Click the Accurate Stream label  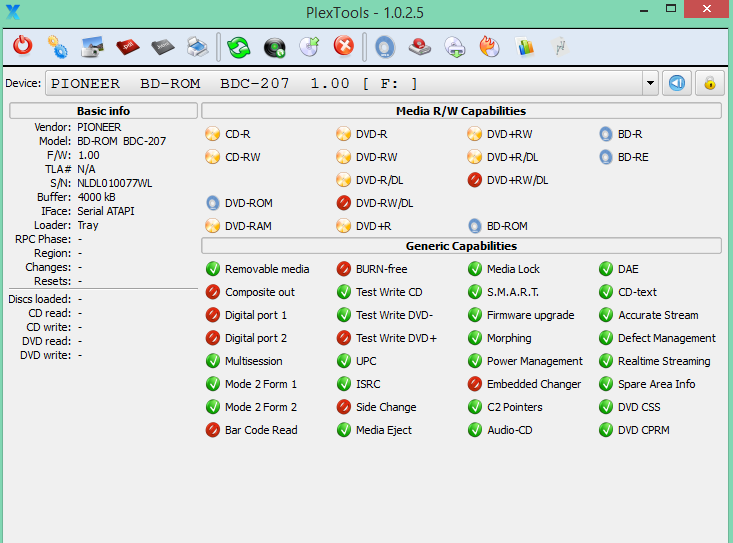(658, 315)
